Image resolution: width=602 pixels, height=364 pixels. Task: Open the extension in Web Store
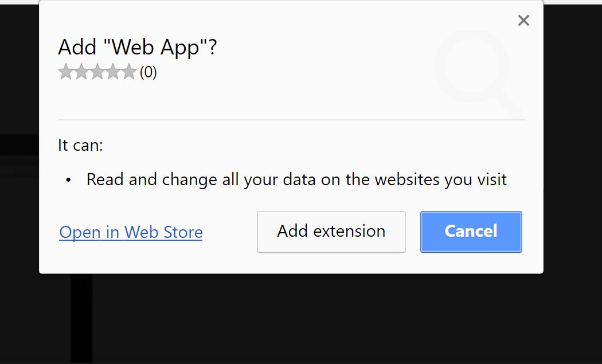tap(131, 232)
